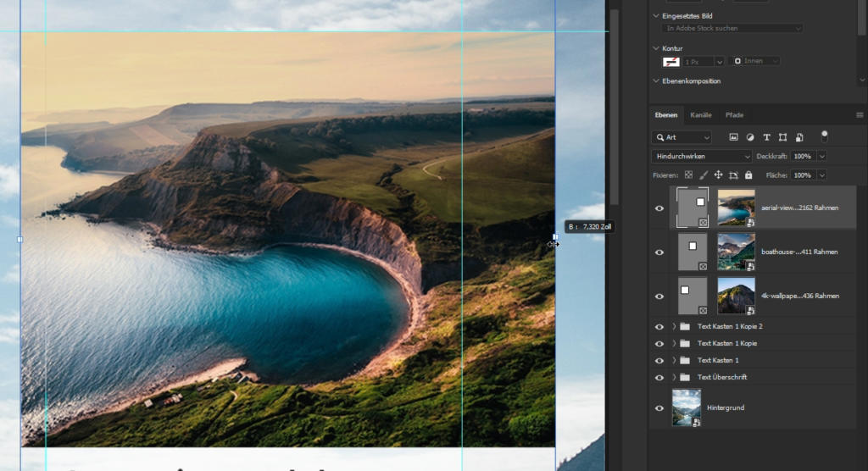The image size is (868, 471).
Task: Filter layers by adjustment layers icon
Action: (x=750, y=137)
